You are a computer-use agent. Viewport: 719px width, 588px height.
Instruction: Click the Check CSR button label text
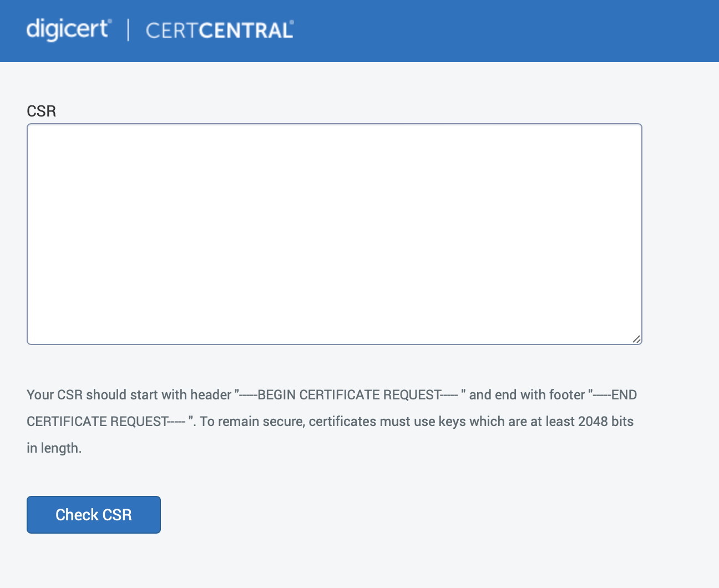93,515
